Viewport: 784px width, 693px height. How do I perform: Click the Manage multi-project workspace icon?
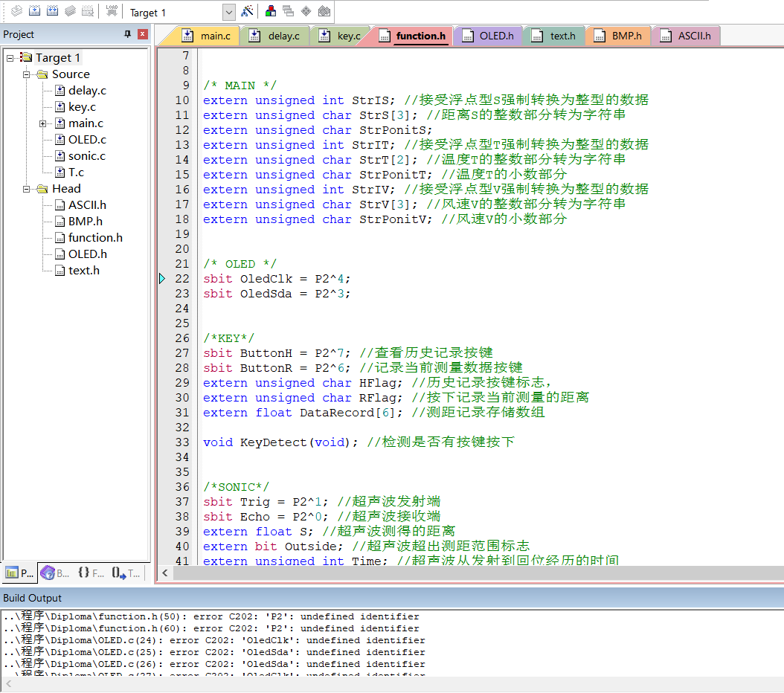pos(288,11)
